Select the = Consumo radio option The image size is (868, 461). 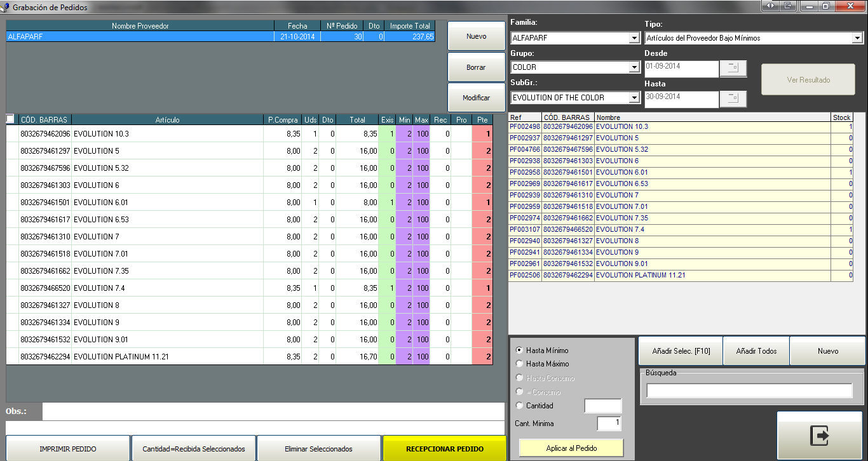pyautogui.click(x=520, y=392)
